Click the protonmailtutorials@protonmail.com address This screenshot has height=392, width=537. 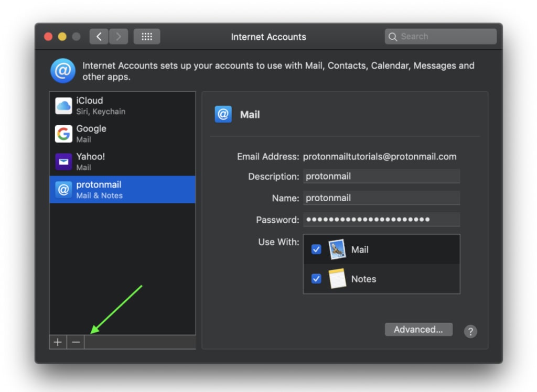pyautogui.click(x=380, y=157)
